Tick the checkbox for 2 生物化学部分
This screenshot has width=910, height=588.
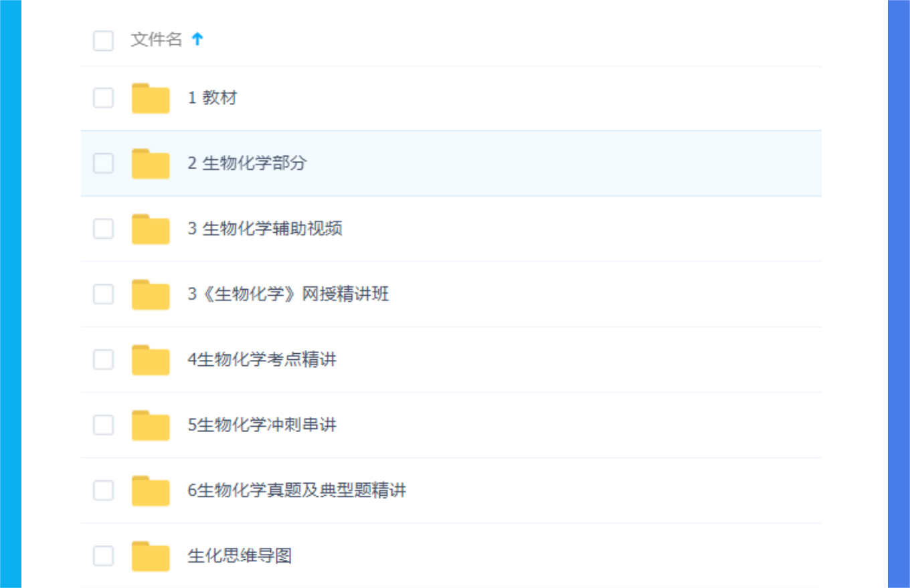pyautogui.click(x=103, y=163)
